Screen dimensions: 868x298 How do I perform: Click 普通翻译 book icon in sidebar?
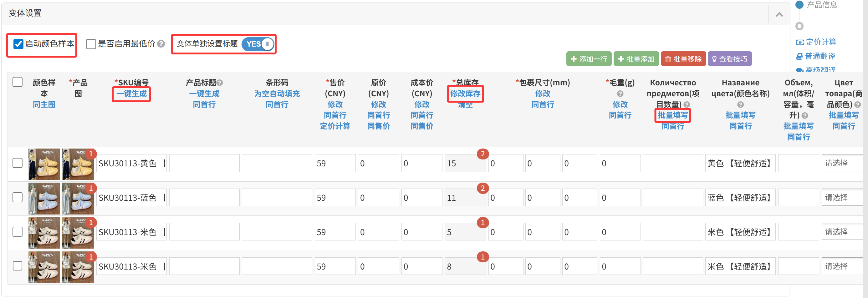pos(799,56)
